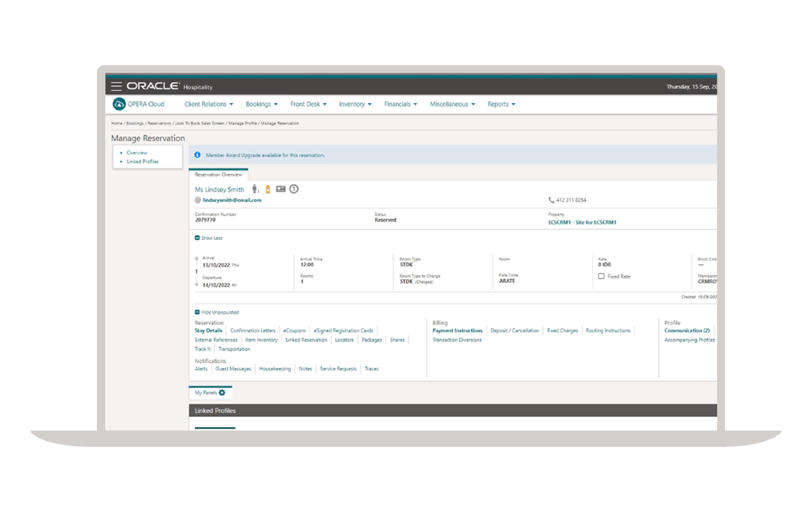Click the email @ icon near lindseysmith@email.com
Screen dimensions: 812x512
tap(197, 200)
